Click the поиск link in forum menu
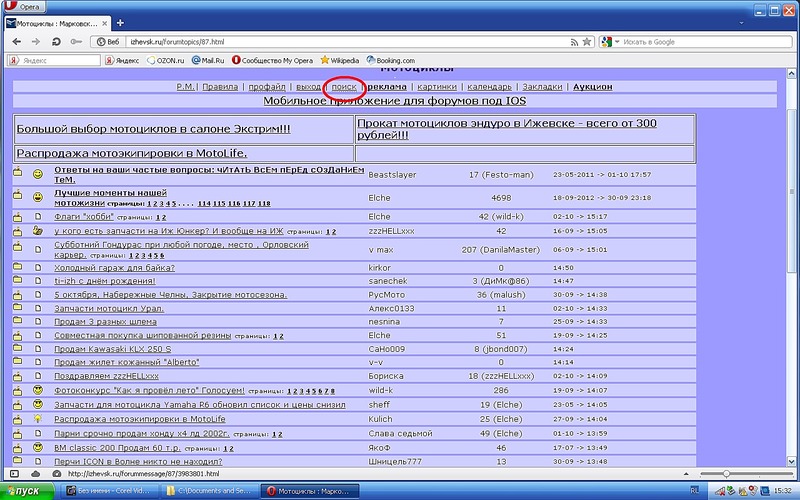 pyautogui.click(x=345, y=87)
